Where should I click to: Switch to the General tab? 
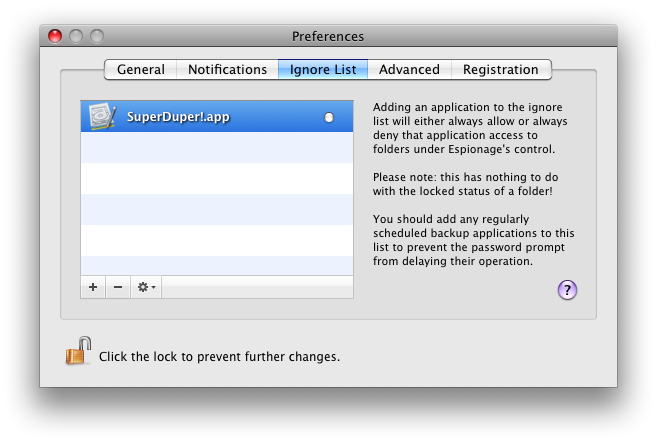pos(141,69)
